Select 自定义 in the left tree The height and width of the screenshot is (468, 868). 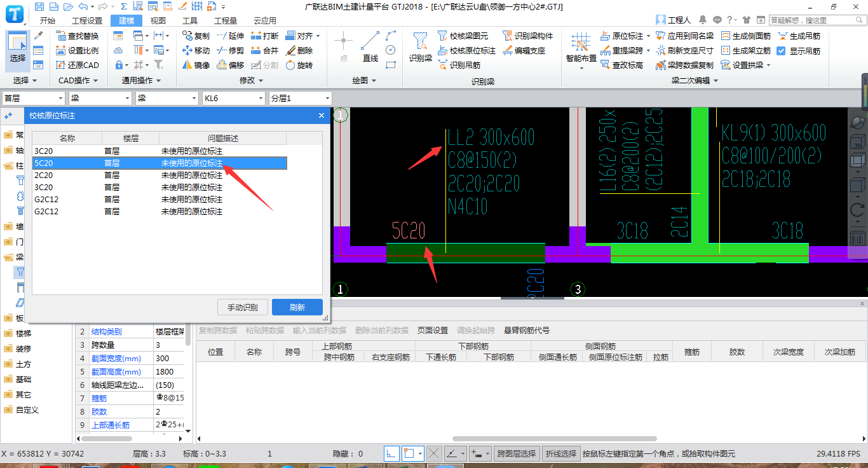[27, 410]
